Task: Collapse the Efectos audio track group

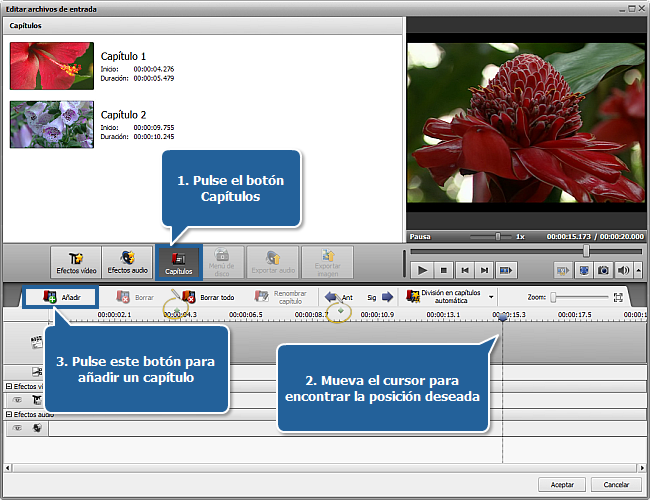Action: pyautogui.click(x=9, y=413)
